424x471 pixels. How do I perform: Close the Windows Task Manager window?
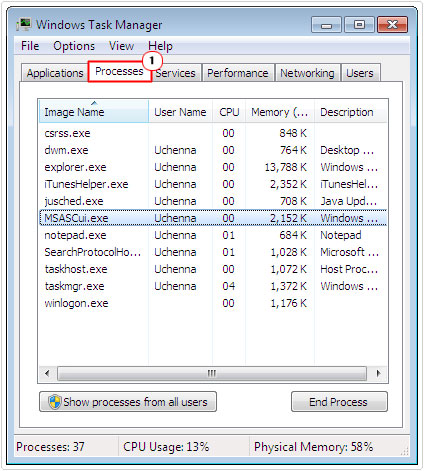click(392, 25)
